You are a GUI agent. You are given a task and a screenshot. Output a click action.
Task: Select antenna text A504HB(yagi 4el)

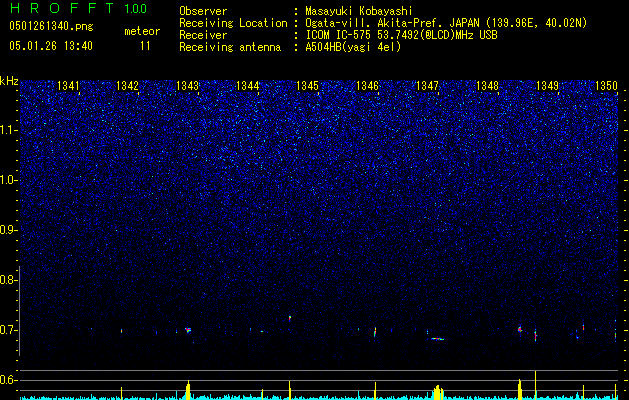click(353, 47)
